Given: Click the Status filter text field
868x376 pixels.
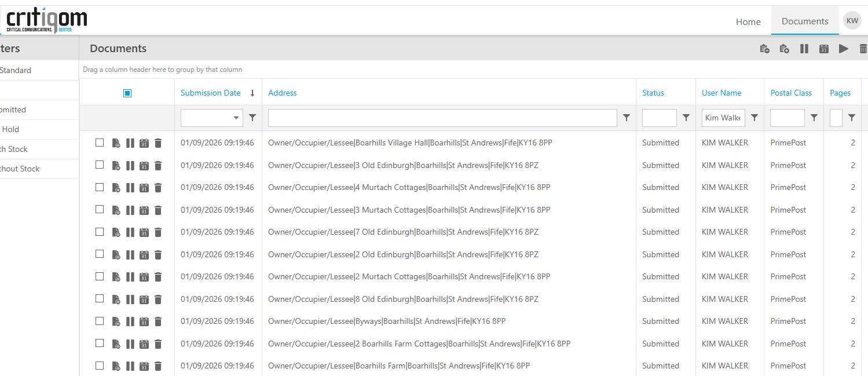Looking at the screenshot, I should coord(659,118).
